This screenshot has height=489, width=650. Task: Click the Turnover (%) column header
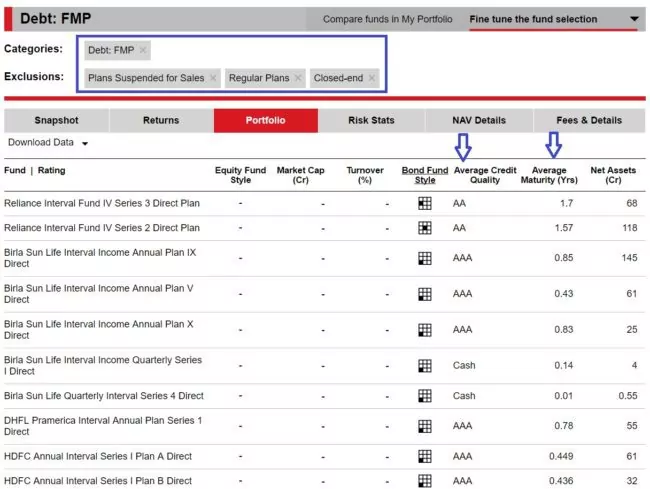click(x=365, y=175)
